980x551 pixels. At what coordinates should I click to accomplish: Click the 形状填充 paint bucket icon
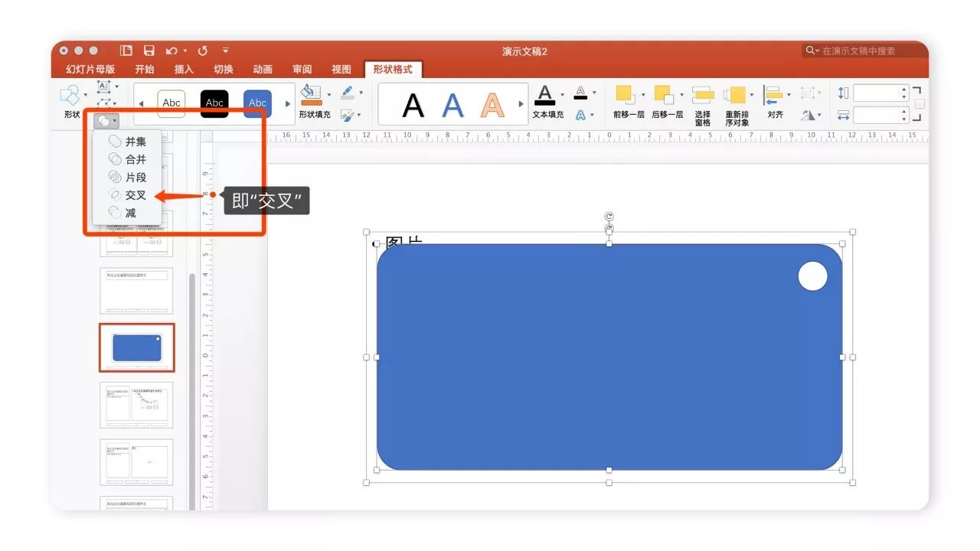click(x=311, y=95)
